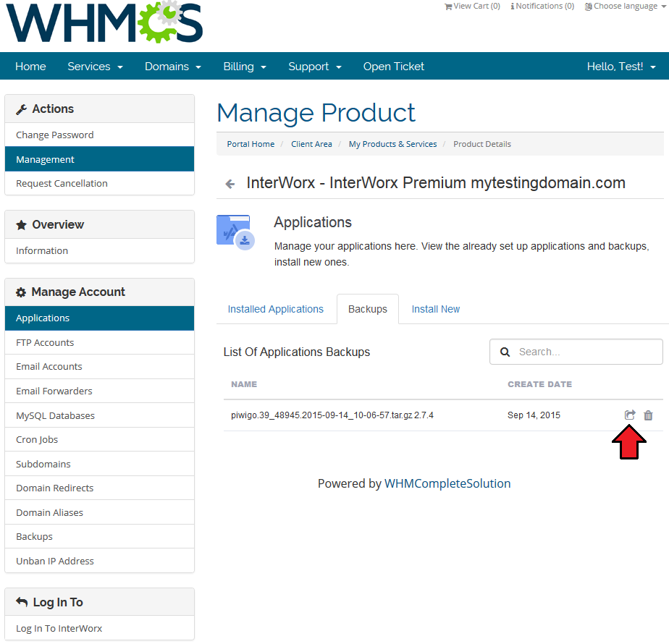669x644 pixels.
Task: Click Portal Home breadcrumb
Action: click(x=251, y=144)
